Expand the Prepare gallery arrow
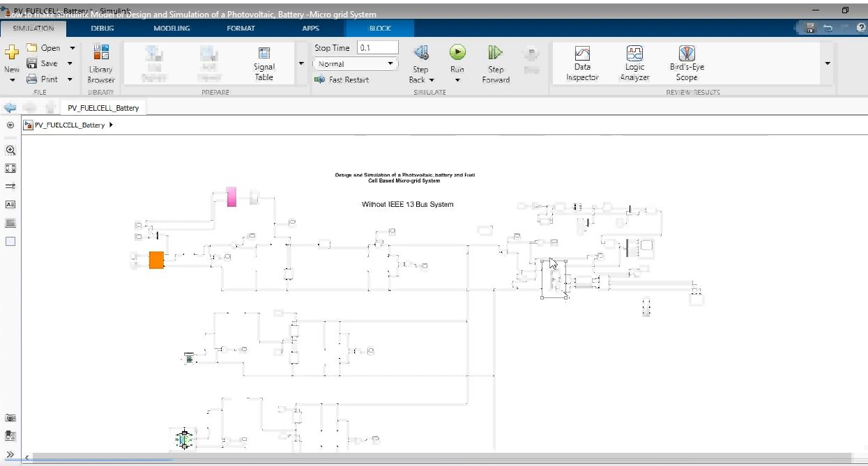Screen dimensions: 868x466 point(301,63)
